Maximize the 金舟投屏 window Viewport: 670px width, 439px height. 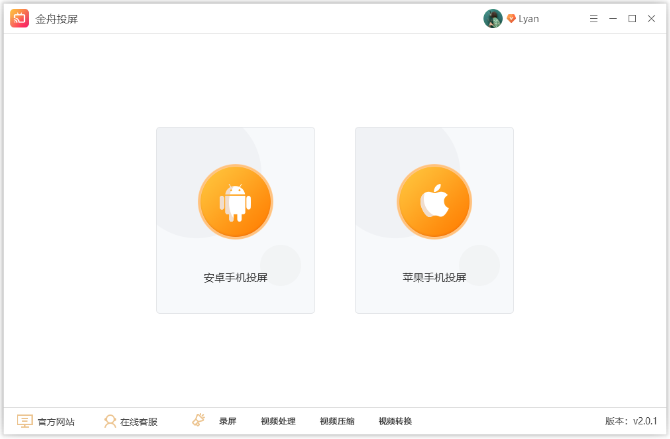pos(632,19)
